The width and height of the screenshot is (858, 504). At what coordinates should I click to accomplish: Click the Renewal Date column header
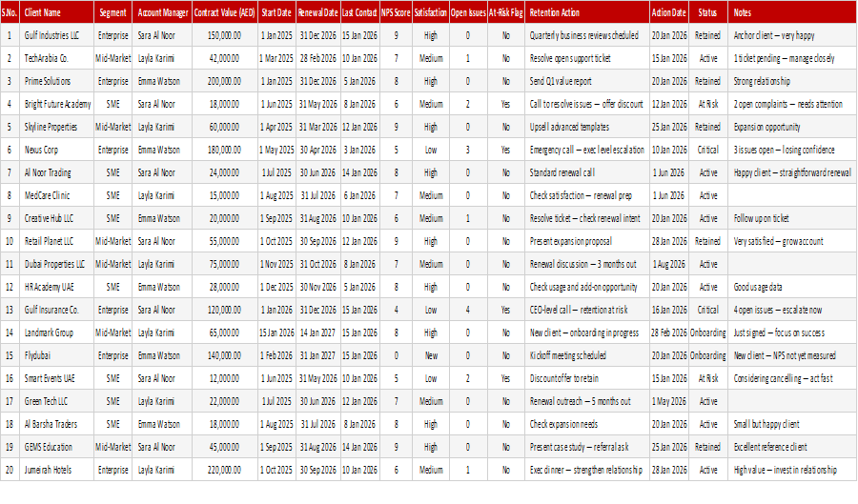coord(317,12)
